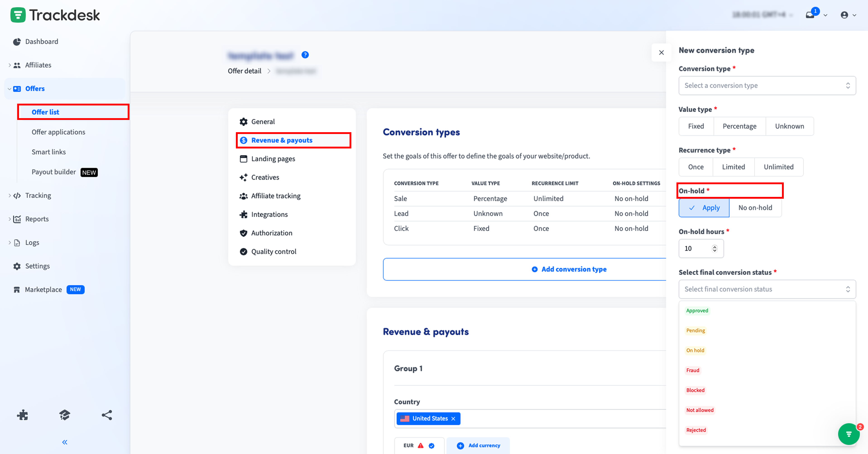
Task: Expand the Affiliates sidebar section
Action: [x=10, y=65]
